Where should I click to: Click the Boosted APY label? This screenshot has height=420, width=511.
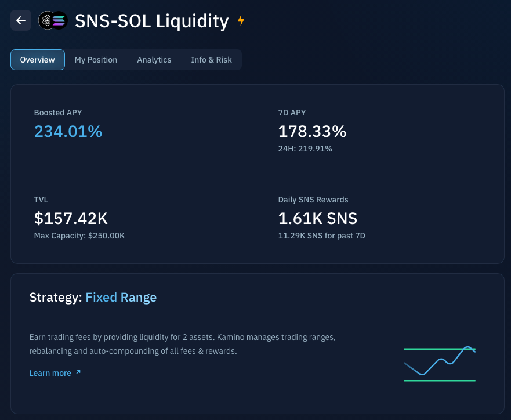tap(58, 113)
